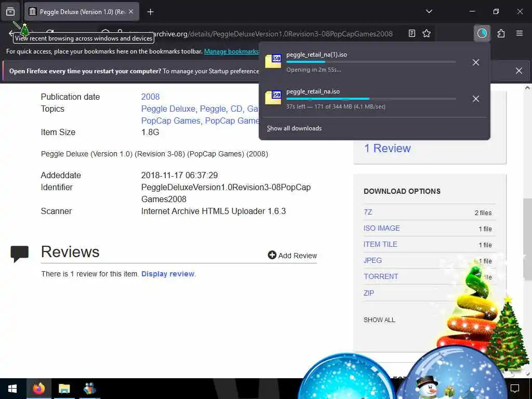532x399 pixels.
Task: Open the CD topic link
Action: pos(236,109)
